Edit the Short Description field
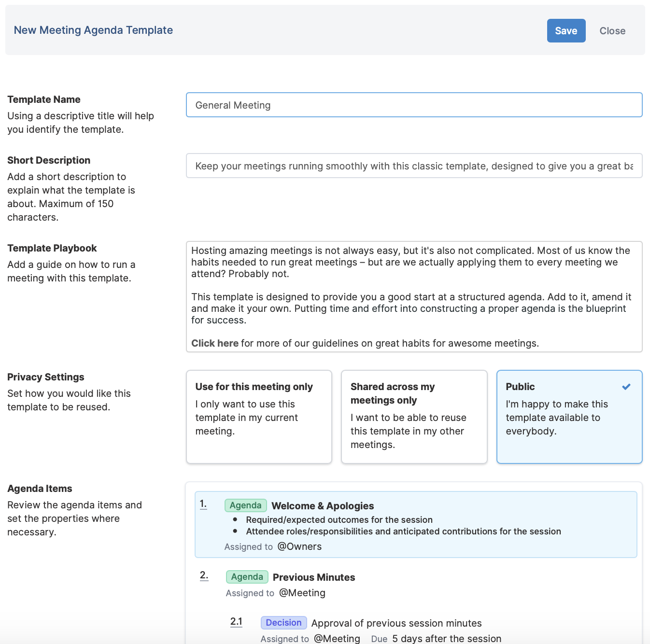 [x=414, y=166]
